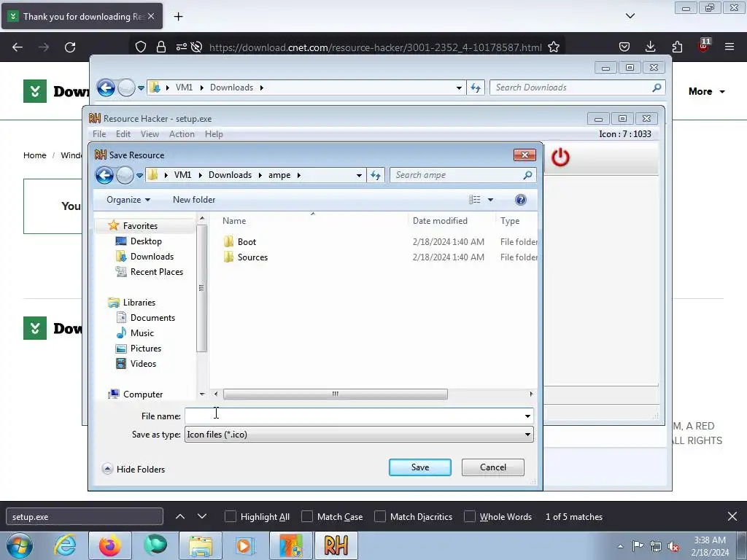Open Boot folder icon in file list

click(x=228, y=241)
